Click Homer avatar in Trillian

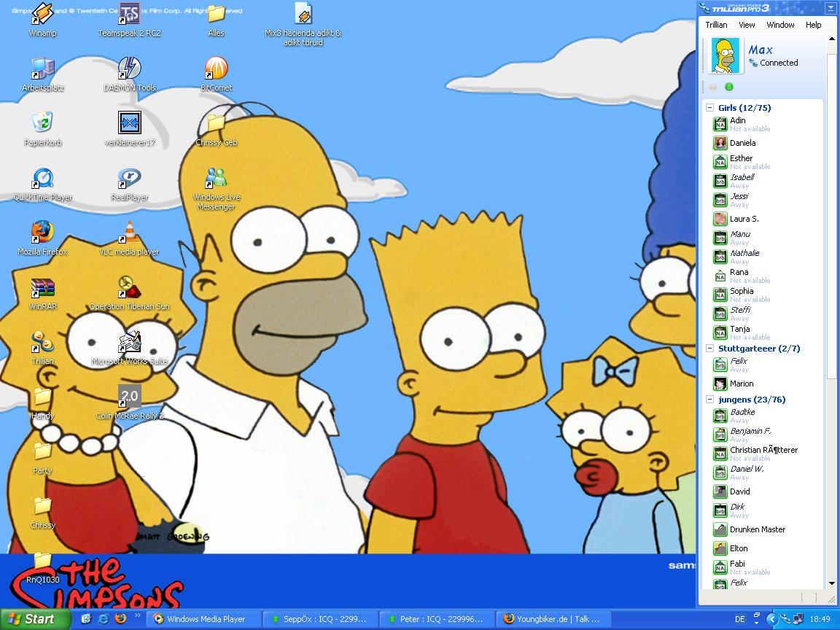726,55
